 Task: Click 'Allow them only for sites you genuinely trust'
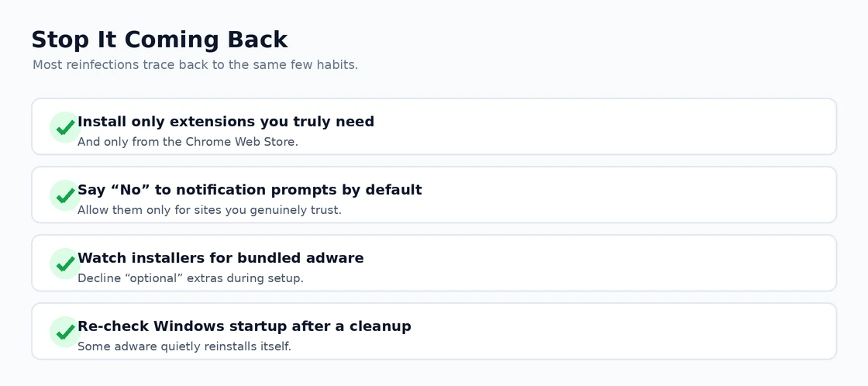(x=209, y=211)
